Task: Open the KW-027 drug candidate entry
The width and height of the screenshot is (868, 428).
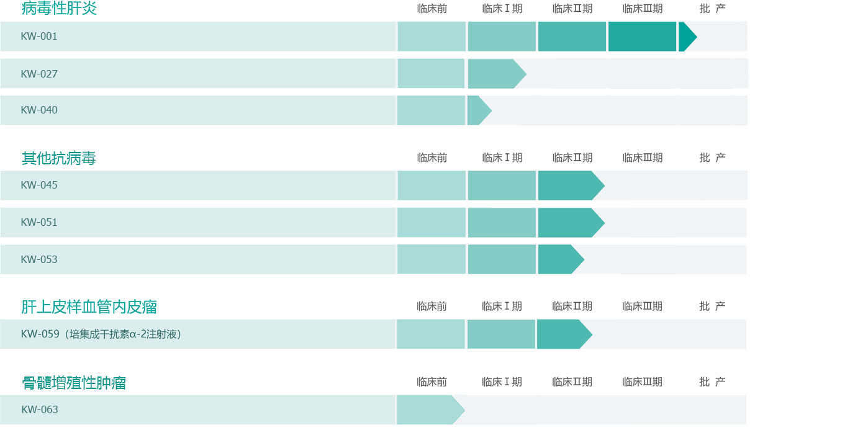Action: pos(39,74)
